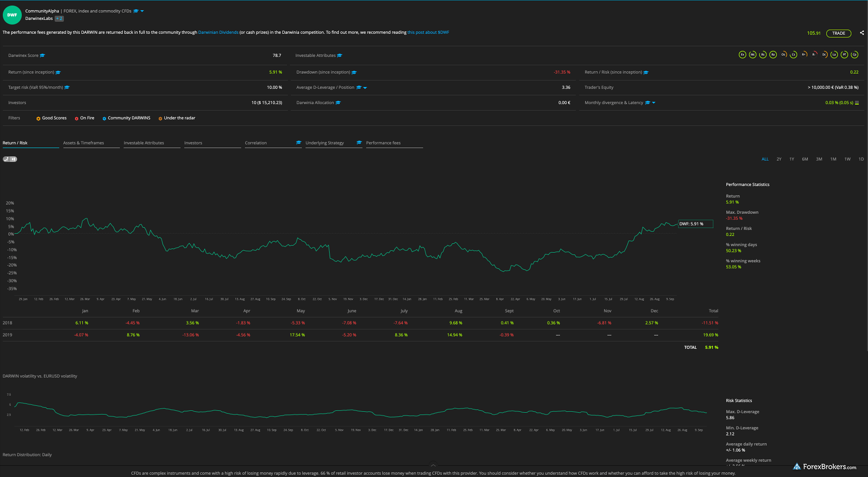This screenshot has height=477, width=868.
Task: Open the Experience (Ex) attribute badge
Action: coord(743,55)
